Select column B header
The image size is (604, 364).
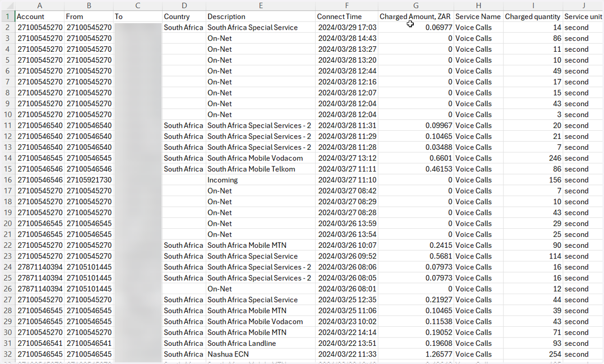(89, 5)
